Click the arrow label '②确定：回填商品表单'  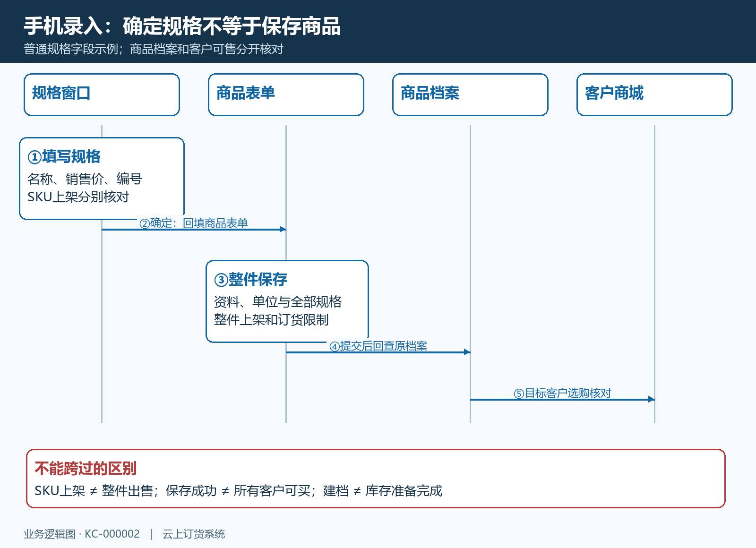[x=194, y=223]
